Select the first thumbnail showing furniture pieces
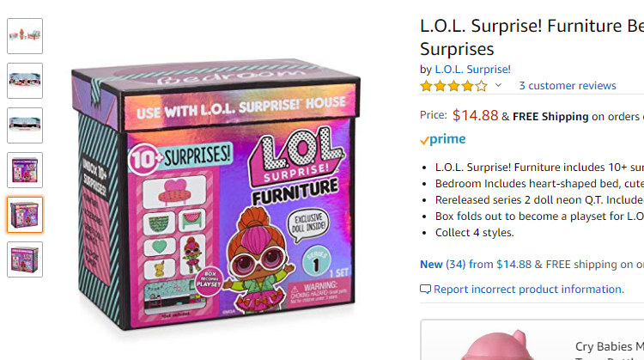Screen dimensions: 644x360 coord(25,36)
